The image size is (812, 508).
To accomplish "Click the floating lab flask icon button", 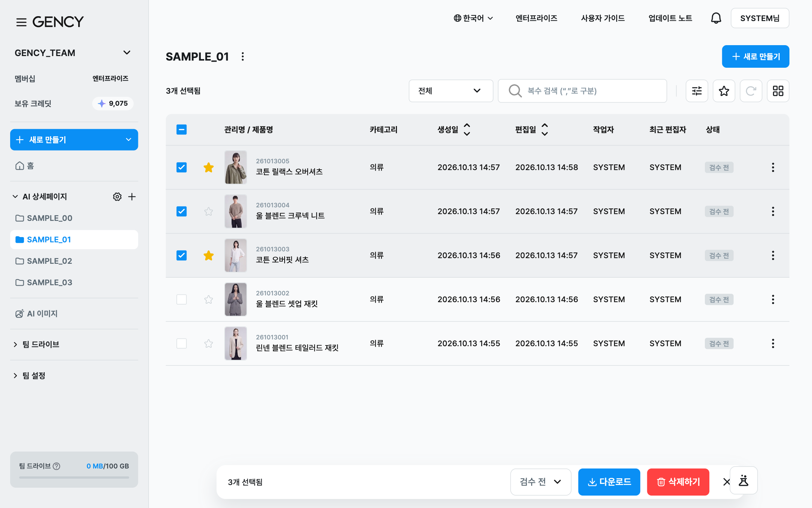I will coord(744,481).
